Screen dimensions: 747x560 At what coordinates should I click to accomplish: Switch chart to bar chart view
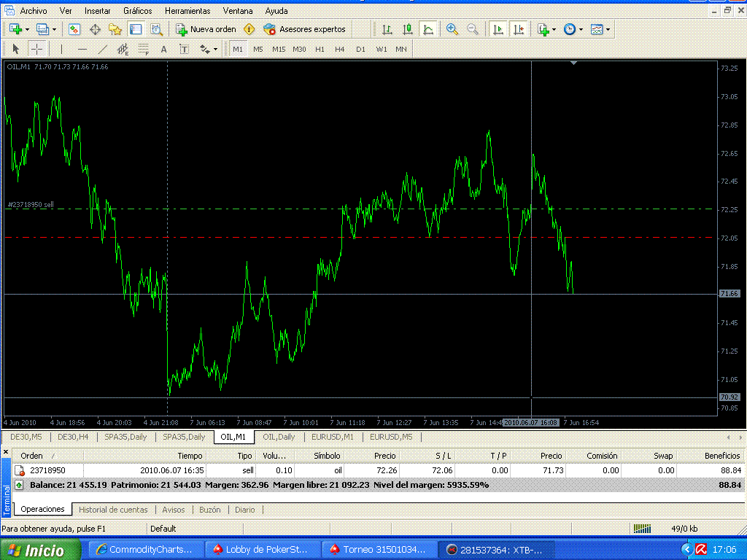[387, 29]
